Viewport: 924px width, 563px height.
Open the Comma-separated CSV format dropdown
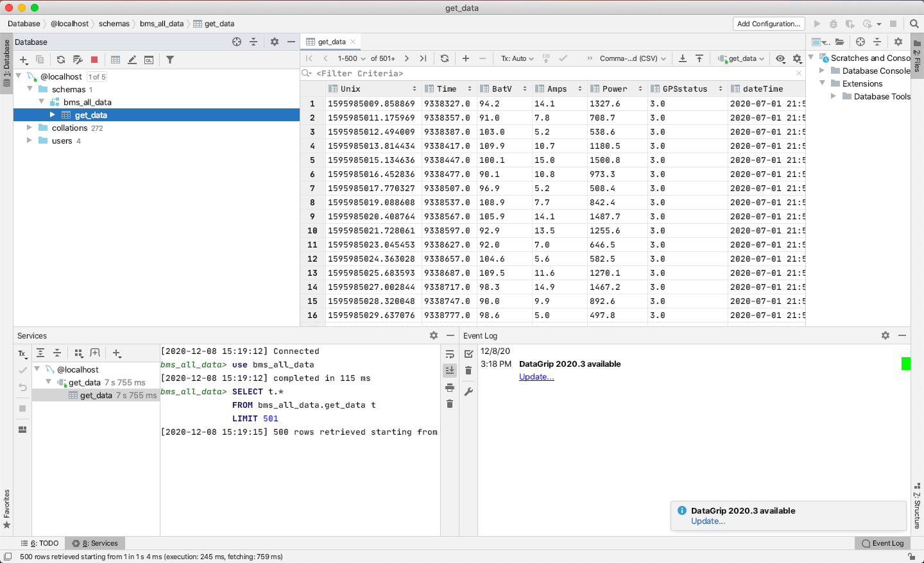point(633,58)
